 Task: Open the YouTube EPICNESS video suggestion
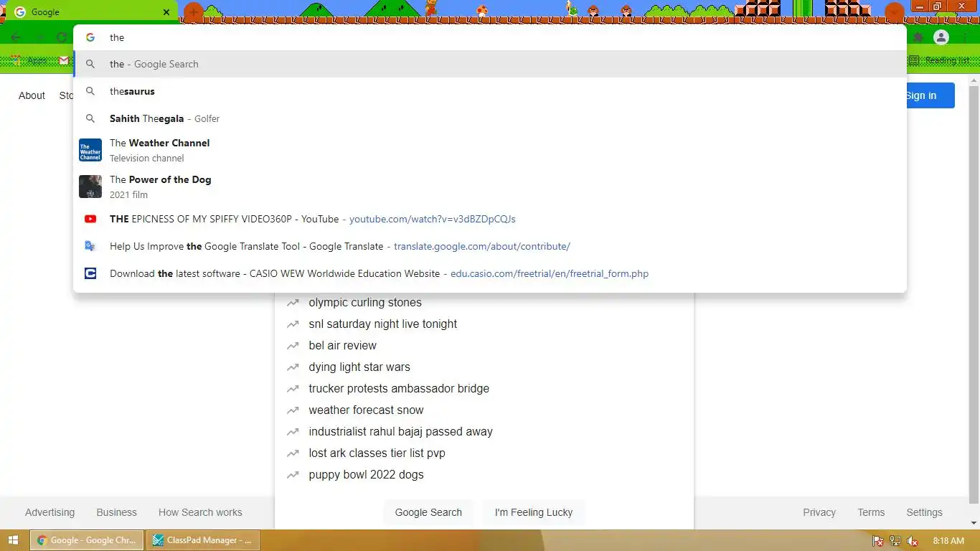490,219
